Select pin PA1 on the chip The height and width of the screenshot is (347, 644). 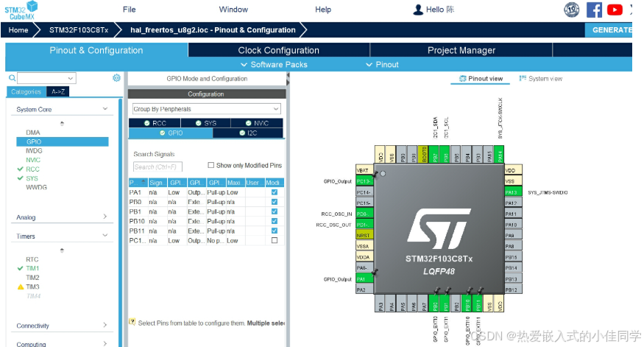(x=364, y=279)
